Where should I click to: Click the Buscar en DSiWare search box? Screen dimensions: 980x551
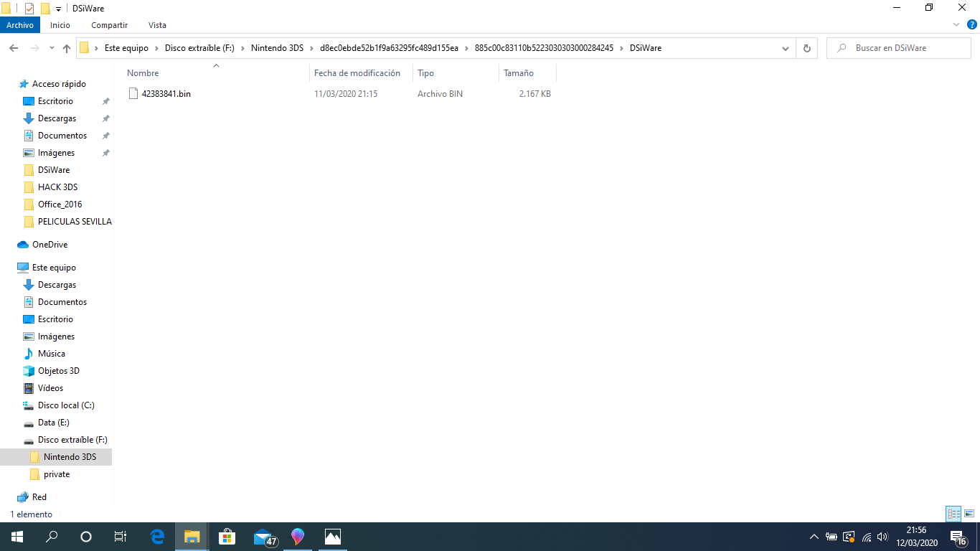[x=898, y=48]
